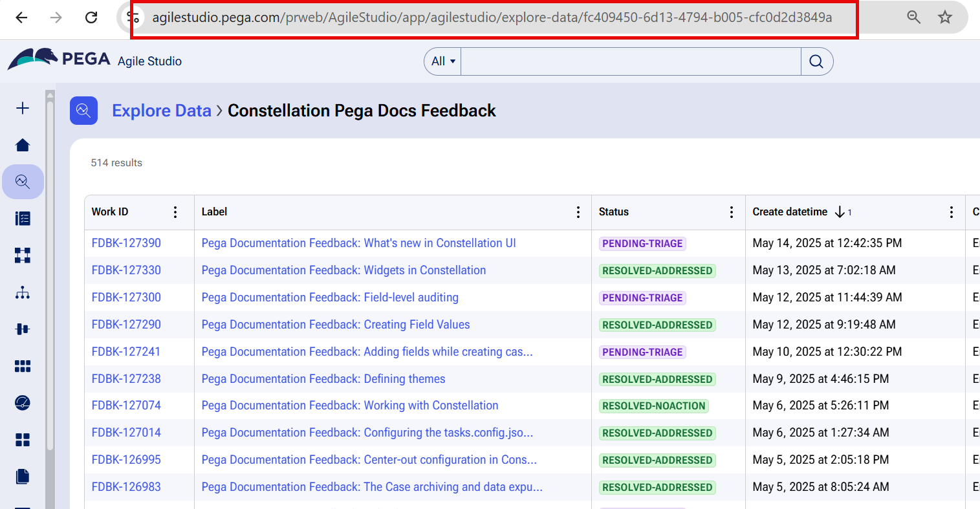Click the Pega logo
The width and height of the screenshot is (980, 509).
pos(58,60)
